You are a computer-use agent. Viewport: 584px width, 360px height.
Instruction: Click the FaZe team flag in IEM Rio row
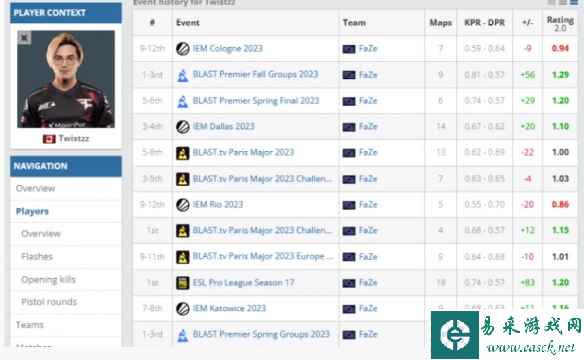point(349,205)
